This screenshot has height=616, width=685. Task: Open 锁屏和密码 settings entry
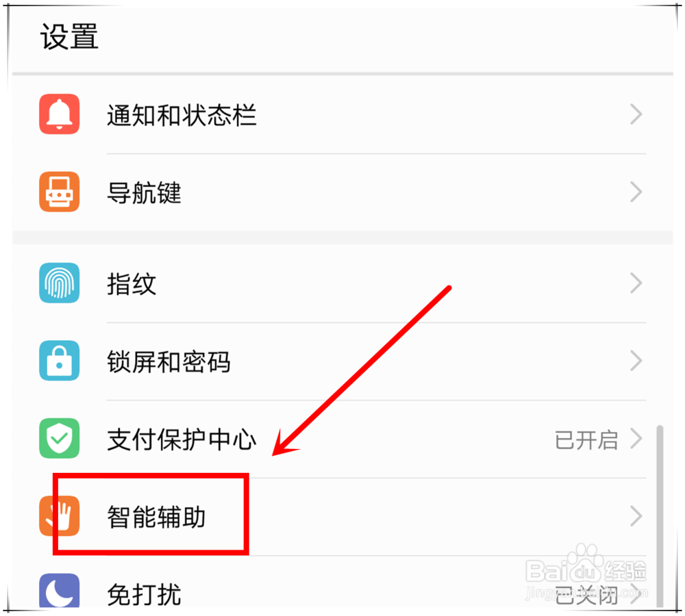click(342, 361)
